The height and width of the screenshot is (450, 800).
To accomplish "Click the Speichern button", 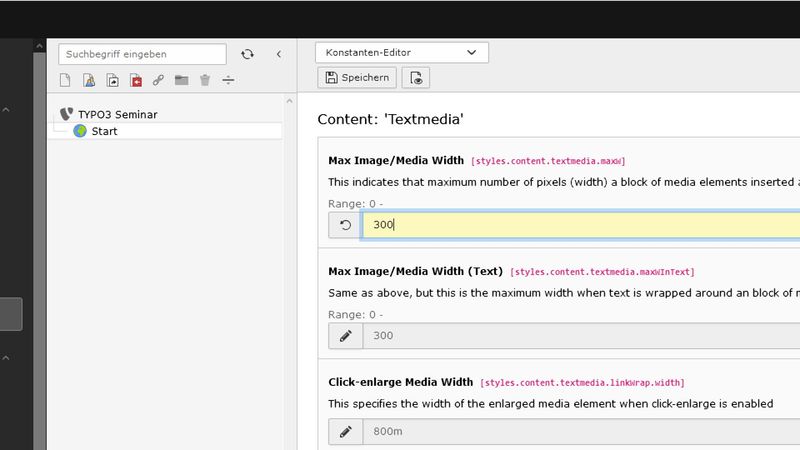I will point(357,78).
